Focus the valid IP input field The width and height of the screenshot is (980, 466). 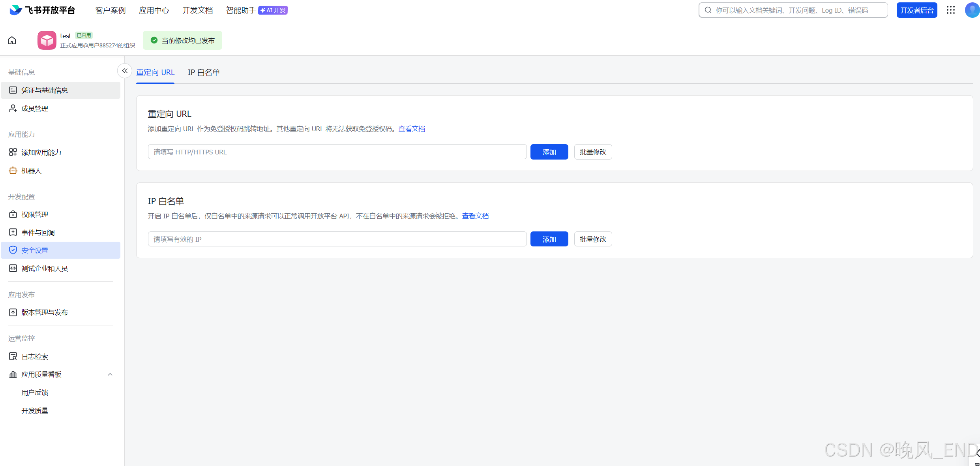click(x=337, y=239)
